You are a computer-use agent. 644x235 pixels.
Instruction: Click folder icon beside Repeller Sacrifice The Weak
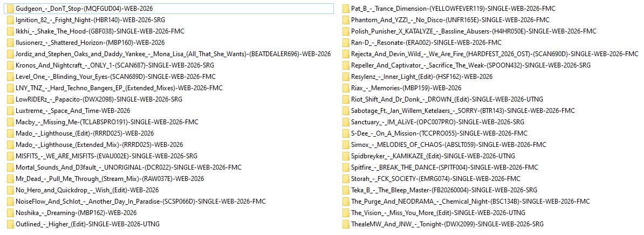point(346,65)
